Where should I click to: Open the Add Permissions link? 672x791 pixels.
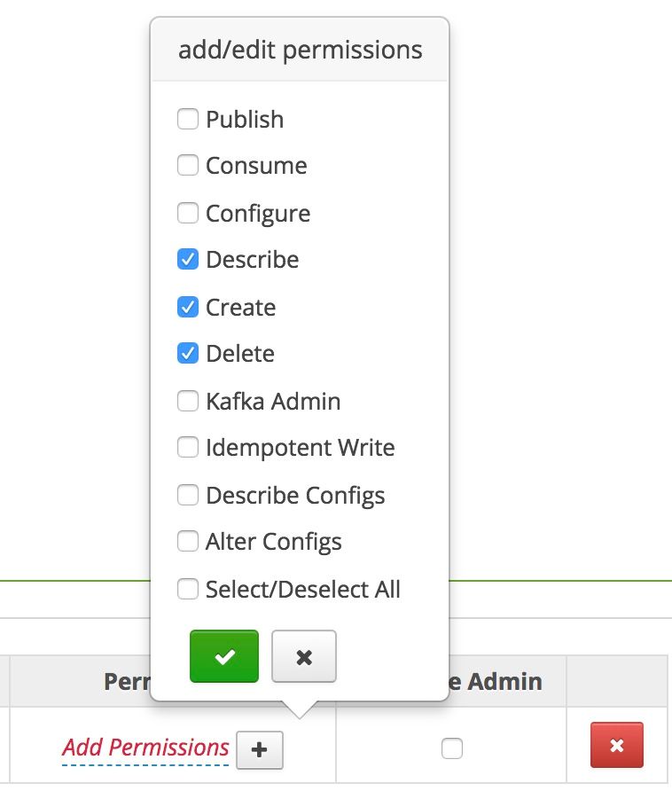click(145, 748)
